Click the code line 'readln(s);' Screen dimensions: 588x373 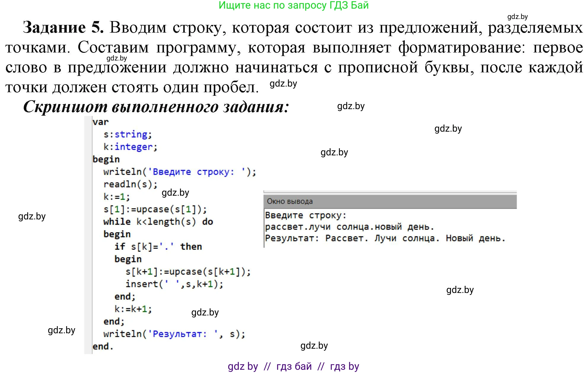pyautogui.click(x=130, y=184)
